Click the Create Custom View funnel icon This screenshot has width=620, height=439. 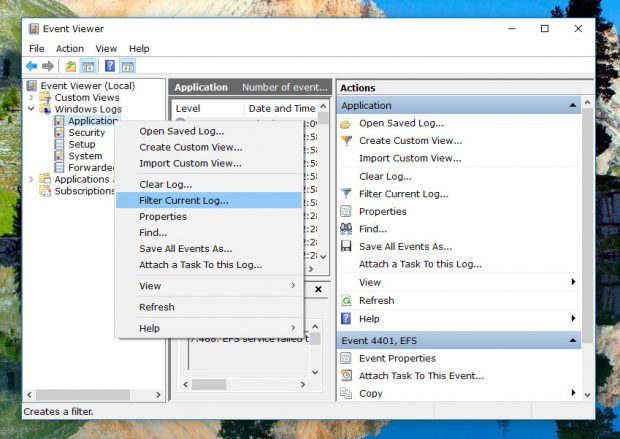[x=346, y=140]
